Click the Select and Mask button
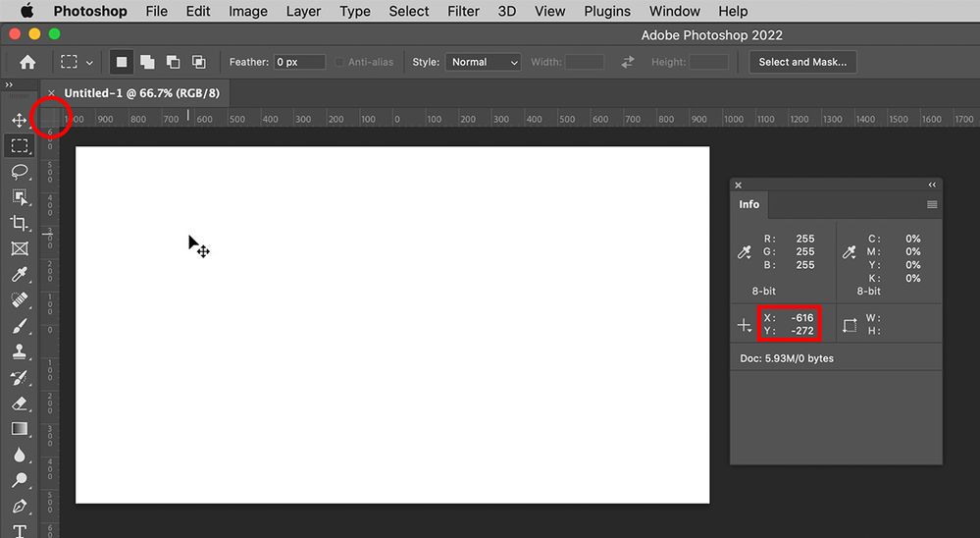 point(802,62)
